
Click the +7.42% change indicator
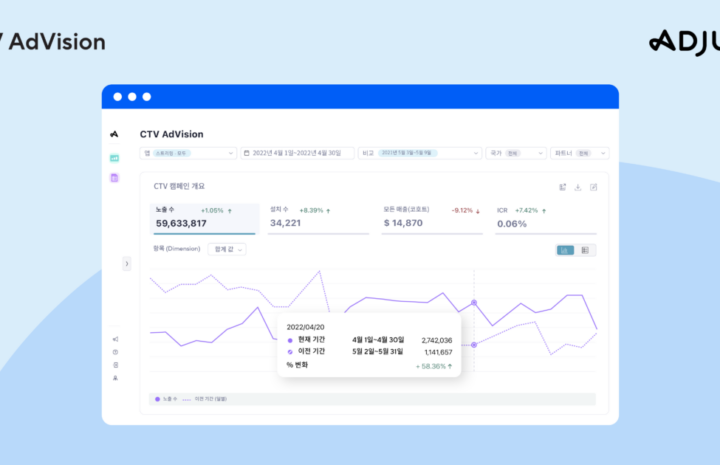(530, 211)
